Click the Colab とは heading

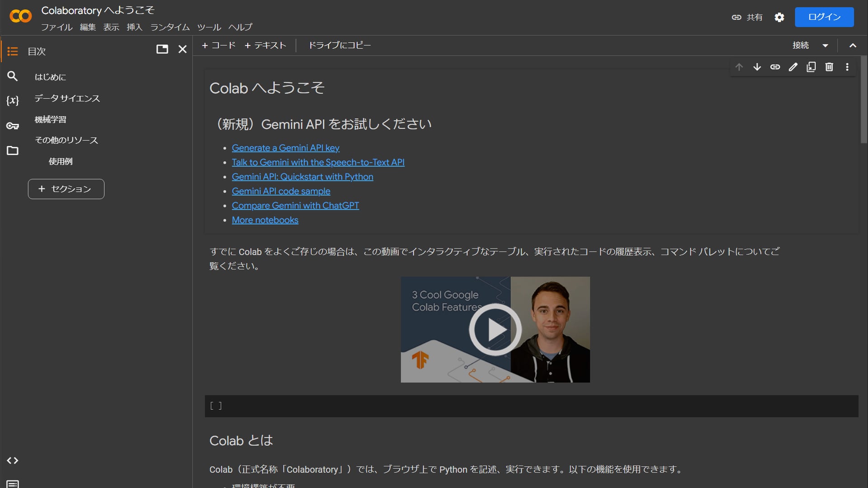click(241, 441)
